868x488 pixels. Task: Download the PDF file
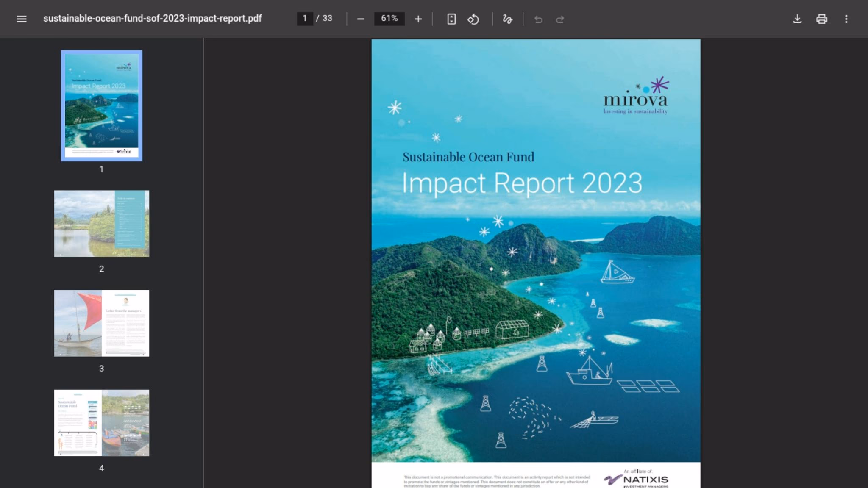797,19
